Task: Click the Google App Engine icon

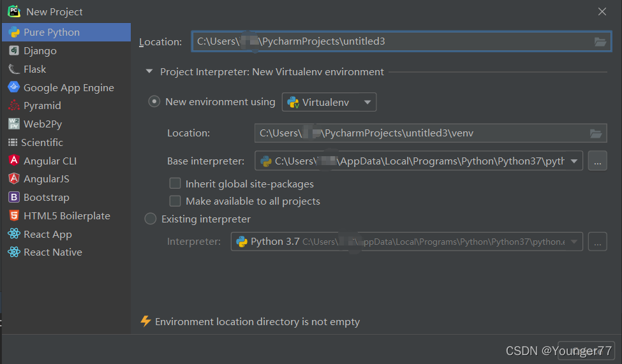Action: 14,87
